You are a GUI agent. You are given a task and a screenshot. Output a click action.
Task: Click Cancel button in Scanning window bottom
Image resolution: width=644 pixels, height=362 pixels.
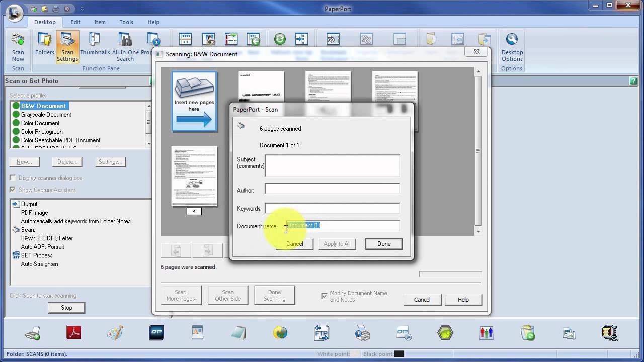tap(422, 300)
